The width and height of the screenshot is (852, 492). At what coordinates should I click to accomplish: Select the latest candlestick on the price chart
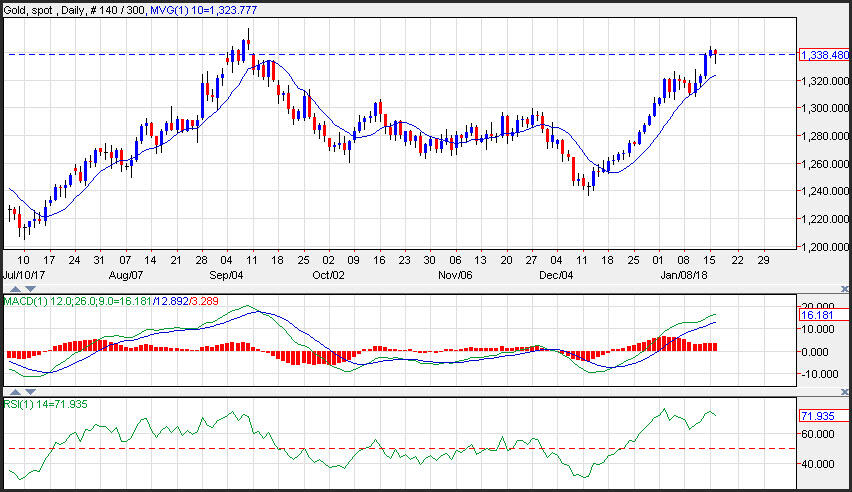(x=715, y=55)
